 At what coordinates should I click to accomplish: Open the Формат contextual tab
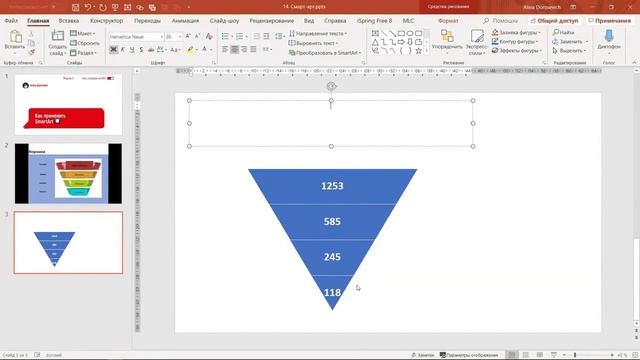448,20
